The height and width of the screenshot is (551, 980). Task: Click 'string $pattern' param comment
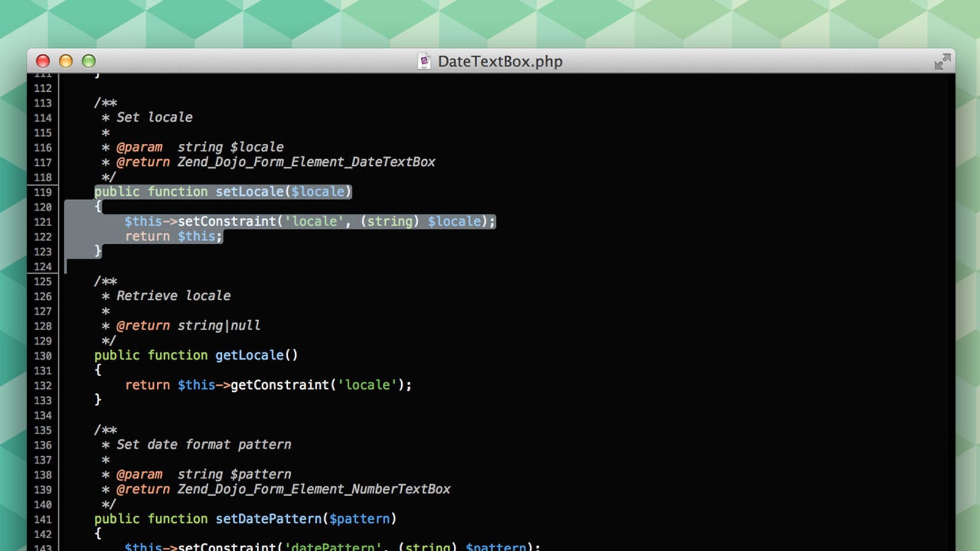tap(234, 474)
